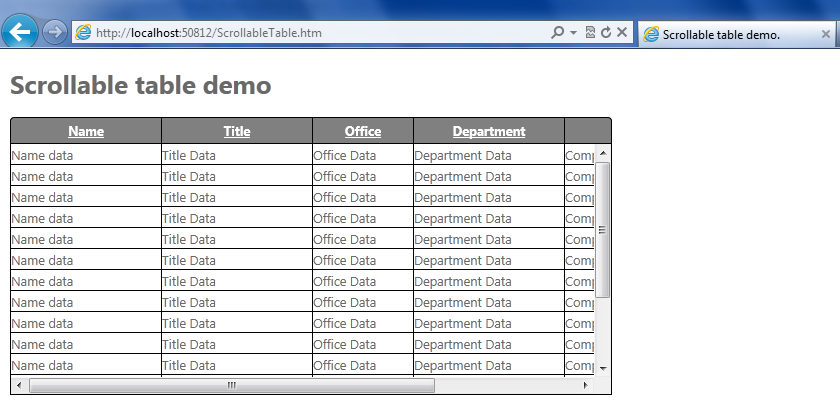The image size is (840, 410).
Task: Click the browser Back button
Action: 20,32
